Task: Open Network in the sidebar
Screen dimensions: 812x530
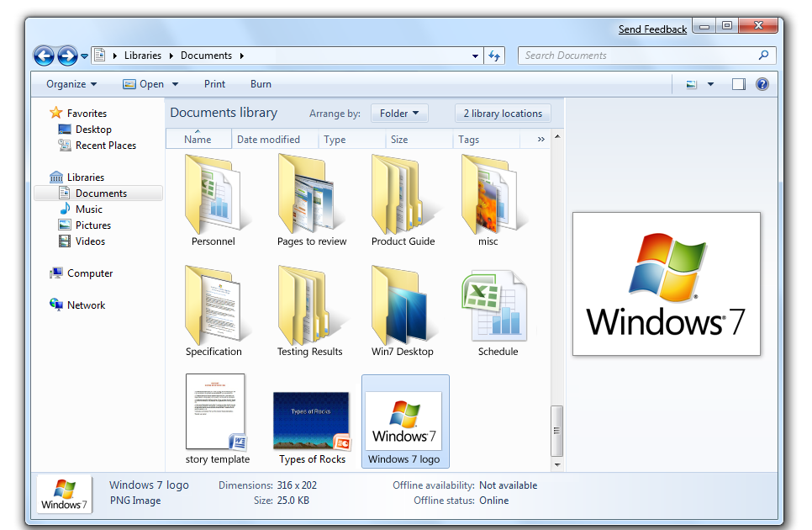Action: coord(86,305)
